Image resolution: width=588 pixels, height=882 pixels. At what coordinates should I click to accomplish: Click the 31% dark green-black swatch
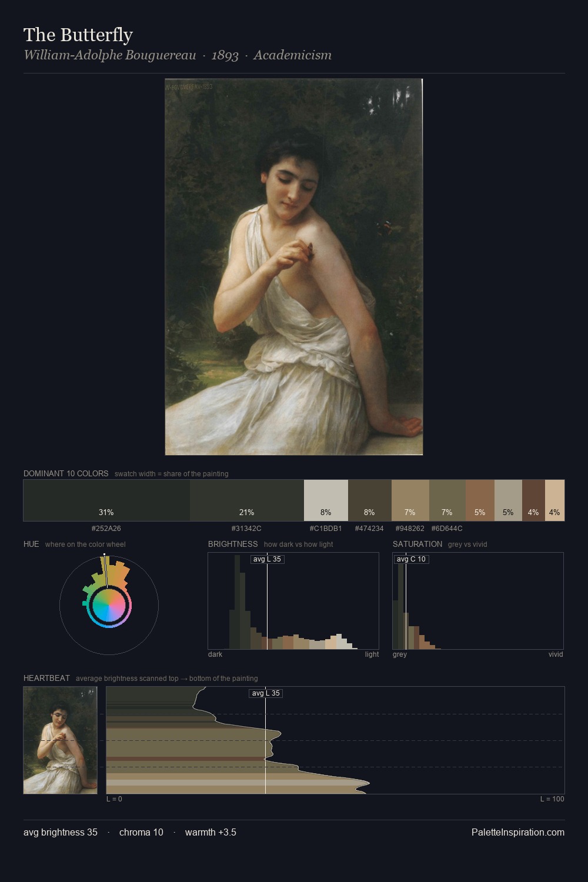[106, 500]
